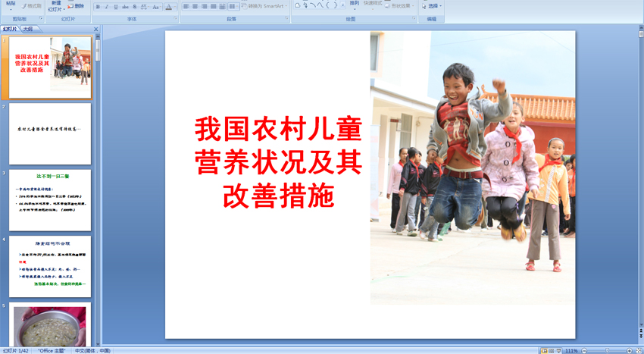Open the 排列 arrange dropdown
The height and width of the screenshot is (354, 644).
[x=355, y=5]
